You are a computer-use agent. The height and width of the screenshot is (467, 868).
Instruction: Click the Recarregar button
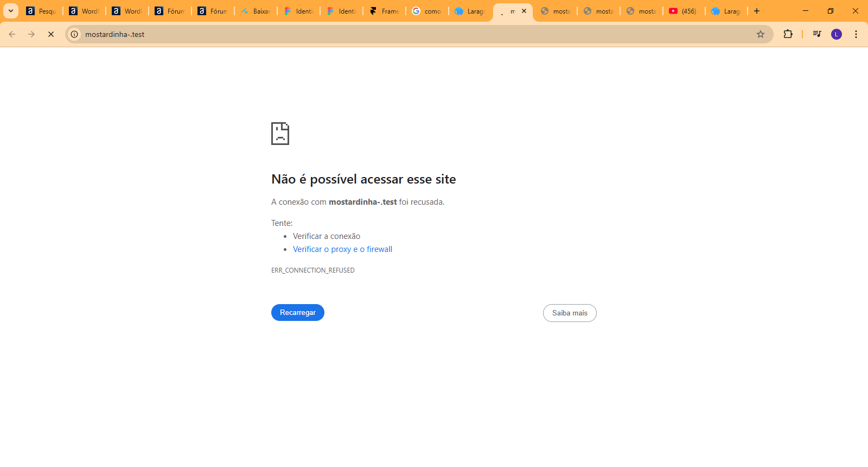298,313
